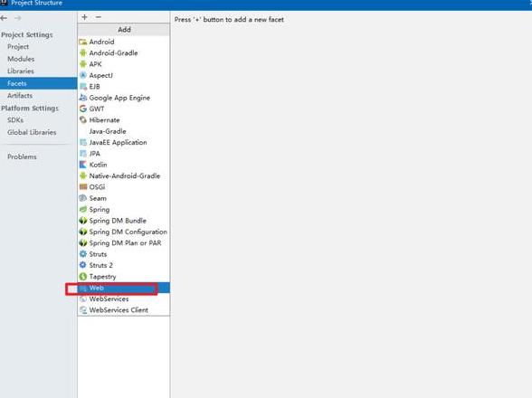
Task: Select Spring DM Configuration entry text
Action: tap(128, 232)
